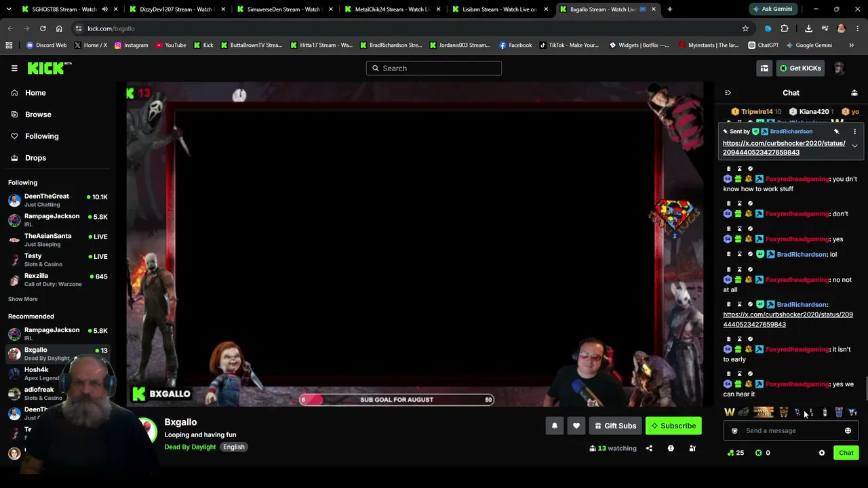The width and height of the screenshot is (868, 488).
Task: Switch to DizzyDev1207 Stream tab
Action: click(x=175, y=9)
